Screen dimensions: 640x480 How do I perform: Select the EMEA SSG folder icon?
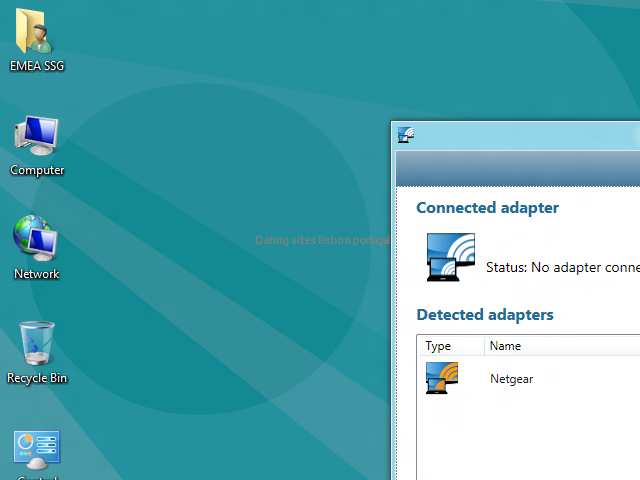pyautogui.click(x=34, y=31)
